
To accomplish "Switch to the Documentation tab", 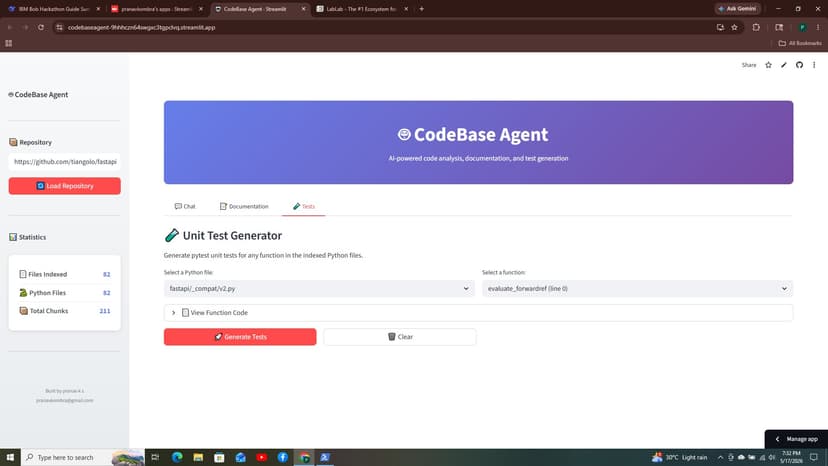I will (244, 206).
